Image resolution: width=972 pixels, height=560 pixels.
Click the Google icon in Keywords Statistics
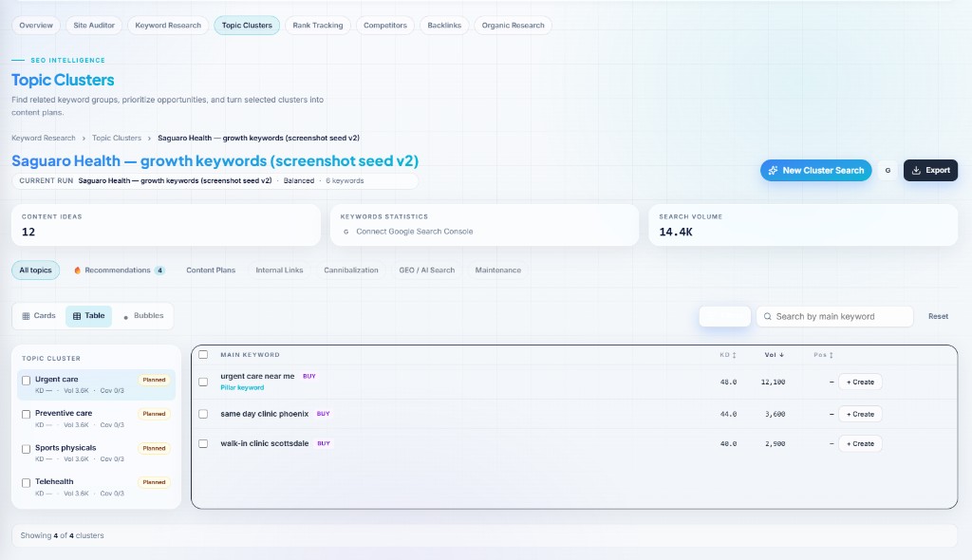point(346,232)
